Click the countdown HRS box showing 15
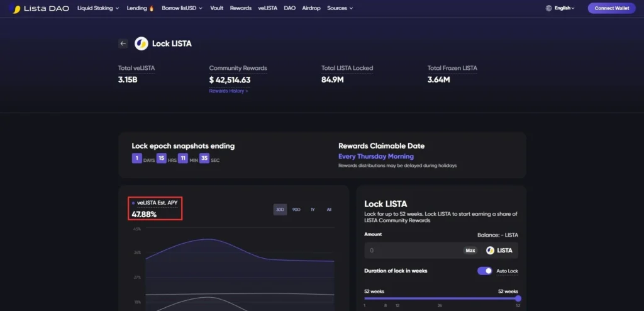 [162, 159]
